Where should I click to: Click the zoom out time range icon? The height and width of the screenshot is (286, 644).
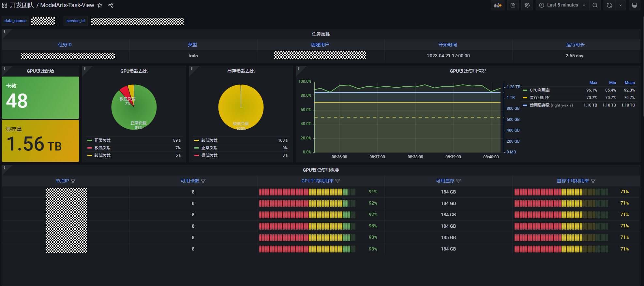point(595,5)
